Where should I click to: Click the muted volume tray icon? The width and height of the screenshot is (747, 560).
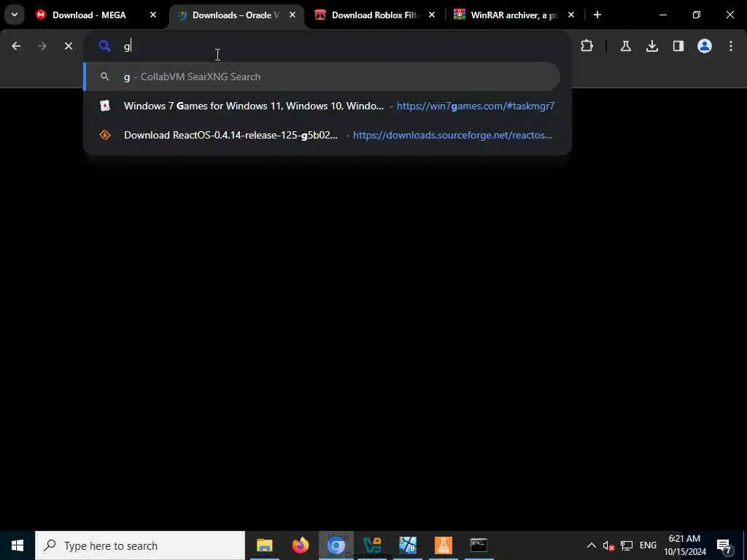608,545
